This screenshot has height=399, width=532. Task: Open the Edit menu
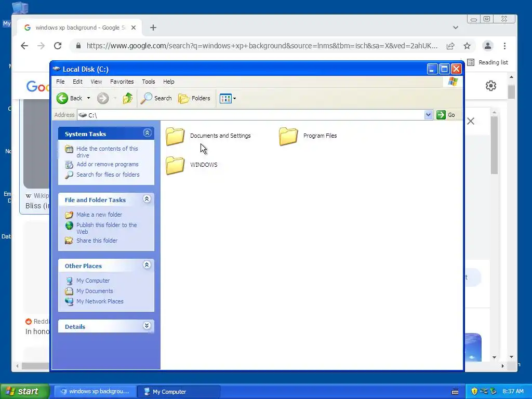(x=77, y=82)
